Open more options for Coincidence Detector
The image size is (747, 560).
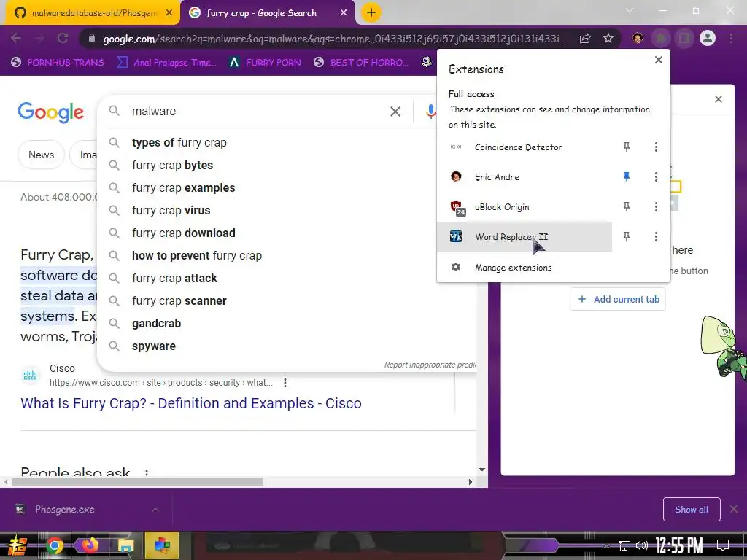click(x=656, y=147)
